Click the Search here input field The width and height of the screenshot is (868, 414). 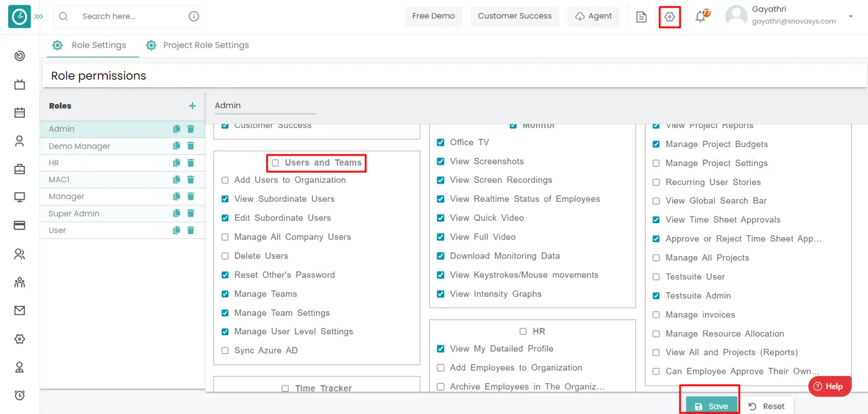click(x=130, y=16)
